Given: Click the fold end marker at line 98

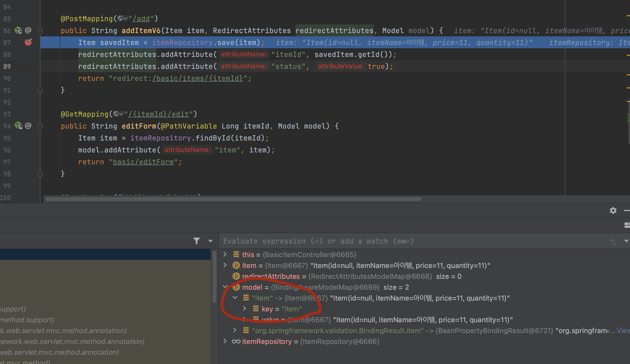Looking at the screenshot, I should pos(40,174).
